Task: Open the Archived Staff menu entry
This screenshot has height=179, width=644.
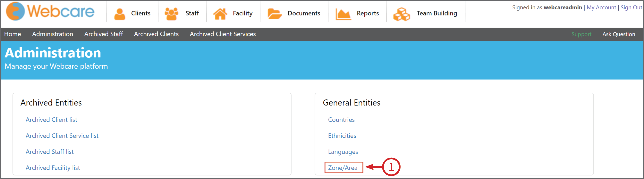Action: click(x=104, y=34)
